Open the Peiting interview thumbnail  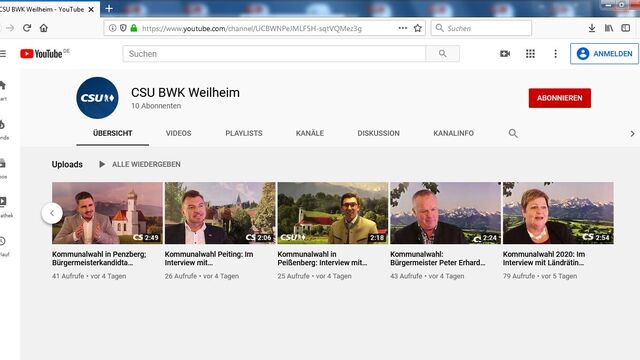[220, 213]
